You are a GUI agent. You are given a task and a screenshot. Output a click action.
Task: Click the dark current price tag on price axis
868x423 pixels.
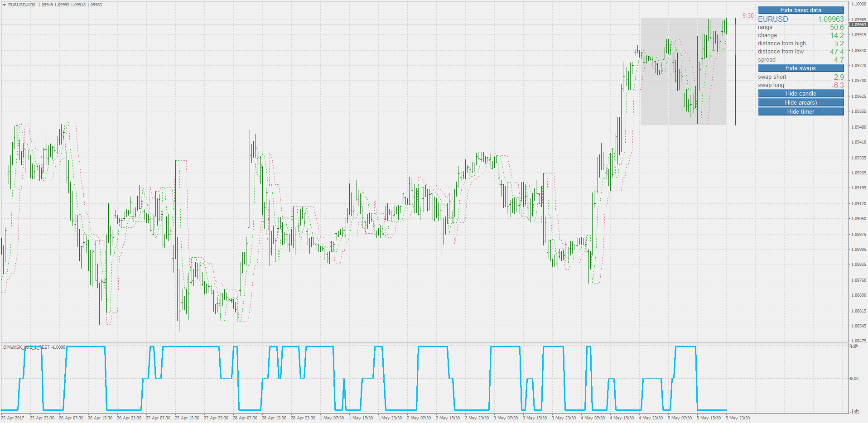858,24
